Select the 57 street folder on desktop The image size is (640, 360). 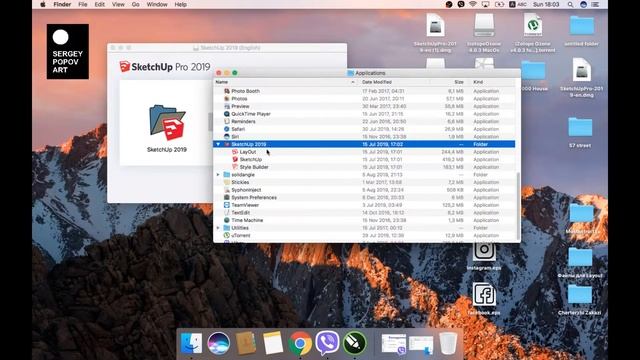[x=580, y=132]
